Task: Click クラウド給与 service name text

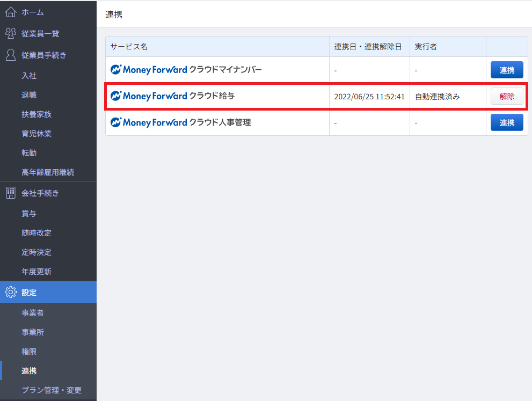Action: pyautogui.click(x=212, y=96)
